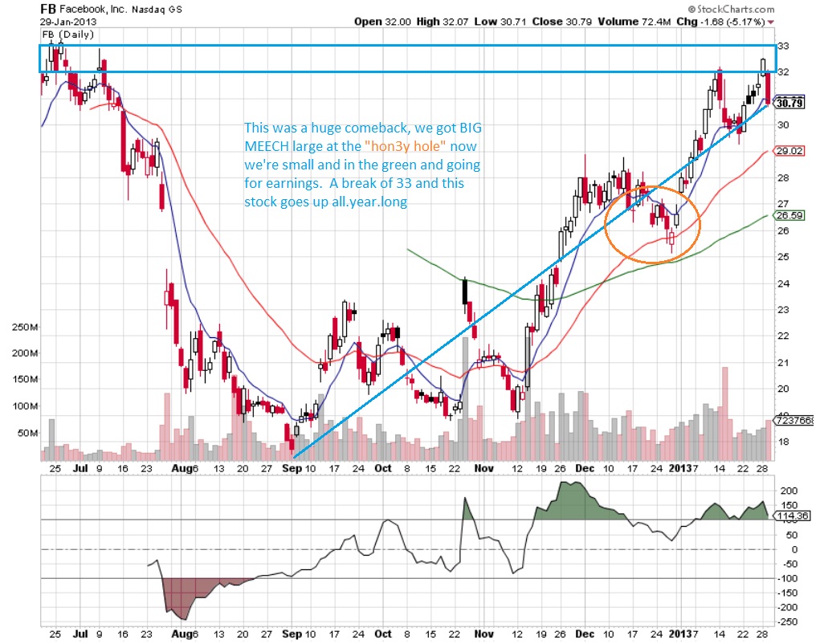Click the Nasdaq GS exchange label
The height and width of the screenshot is (644, 820).
(x=157, y=10)
